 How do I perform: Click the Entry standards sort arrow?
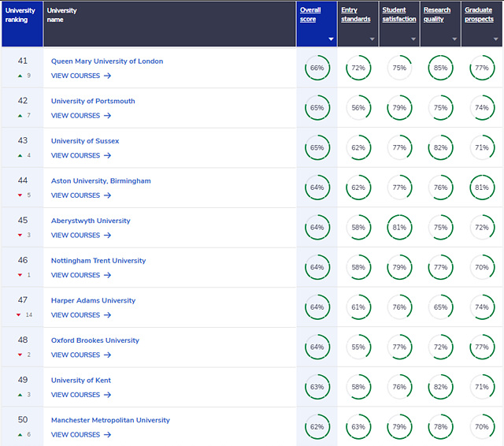tap(372, 39)
